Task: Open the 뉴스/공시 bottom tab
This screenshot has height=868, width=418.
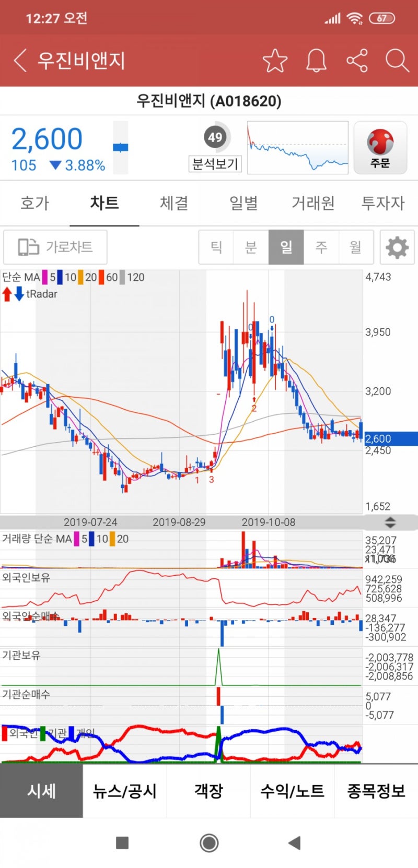Action: 125,791
